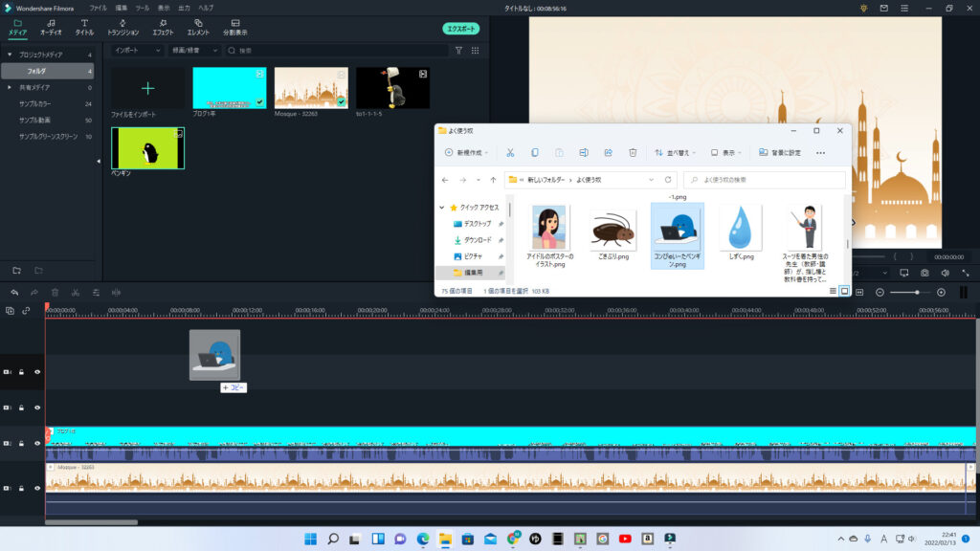
Task: Click the Rename icon in Explorer toolbar
Action: pyautogui.click(x=584, y=152)
